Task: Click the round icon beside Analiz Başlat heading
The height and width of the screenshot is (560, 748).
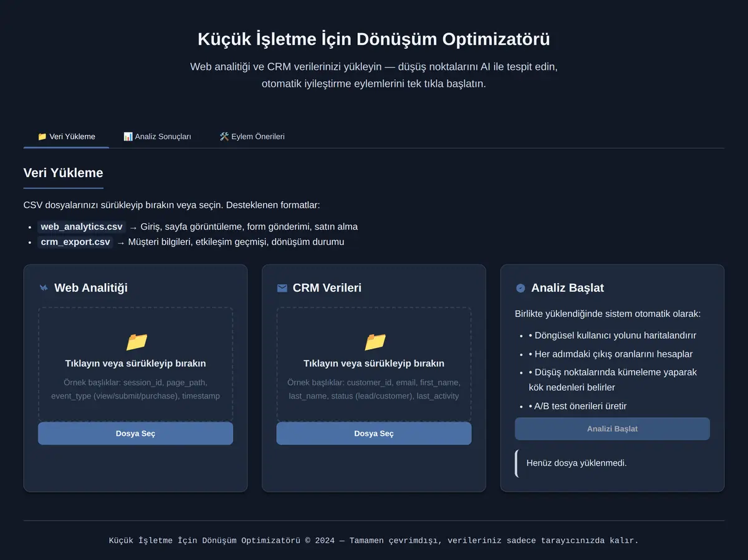Action: 520,288
